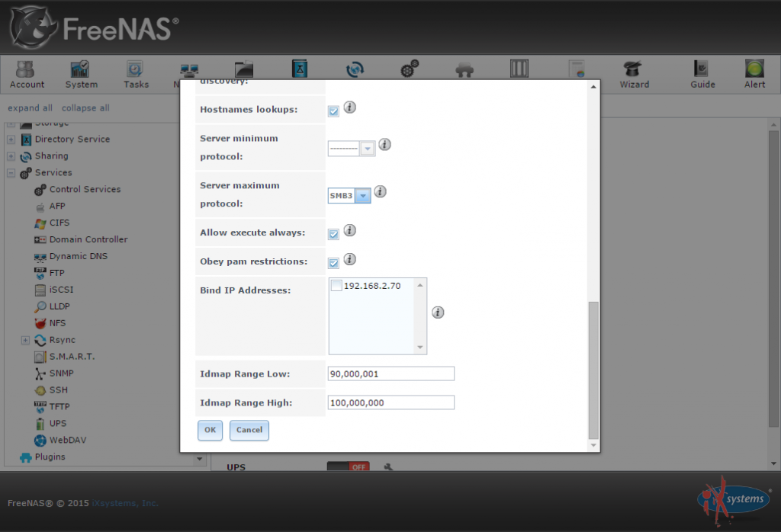Viewport: 781px width, 532px height.
Task: Disable Allow execute always
Action: 333,234
